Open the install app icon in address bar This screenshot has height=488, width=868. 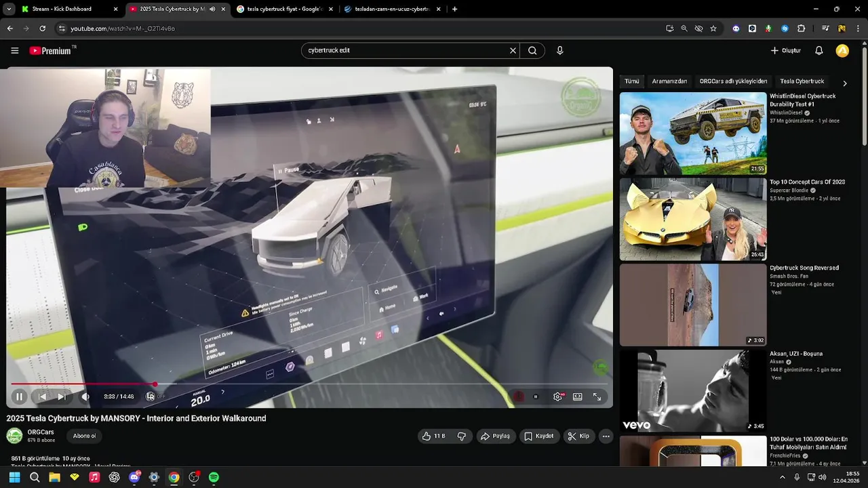point(670,28)
